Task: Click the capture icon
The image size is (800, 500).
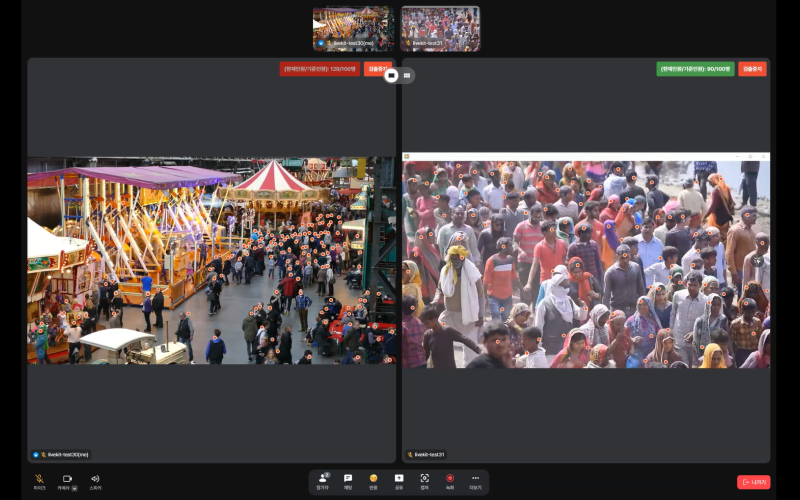Action: [x=424, y=479]
